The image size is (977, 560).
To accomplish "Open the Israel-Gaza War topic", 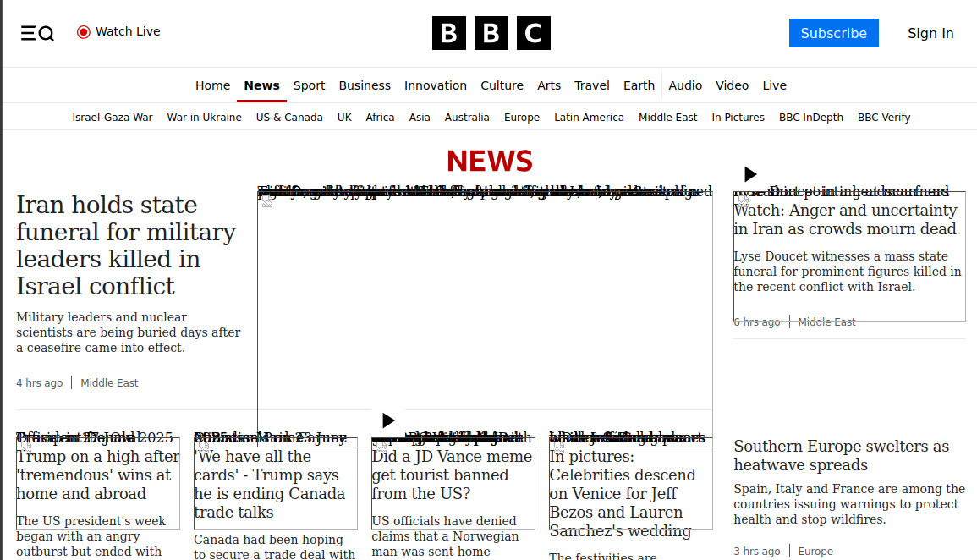I will (x=113, y=117).
